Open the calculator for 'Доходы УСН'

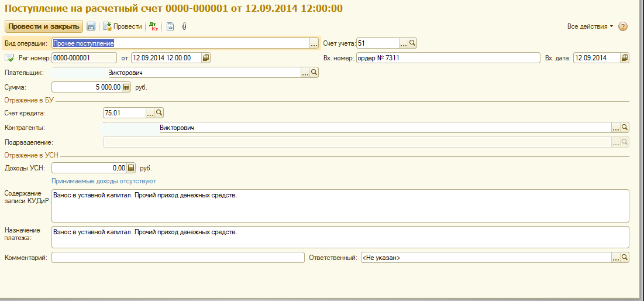tap(131, 167)
